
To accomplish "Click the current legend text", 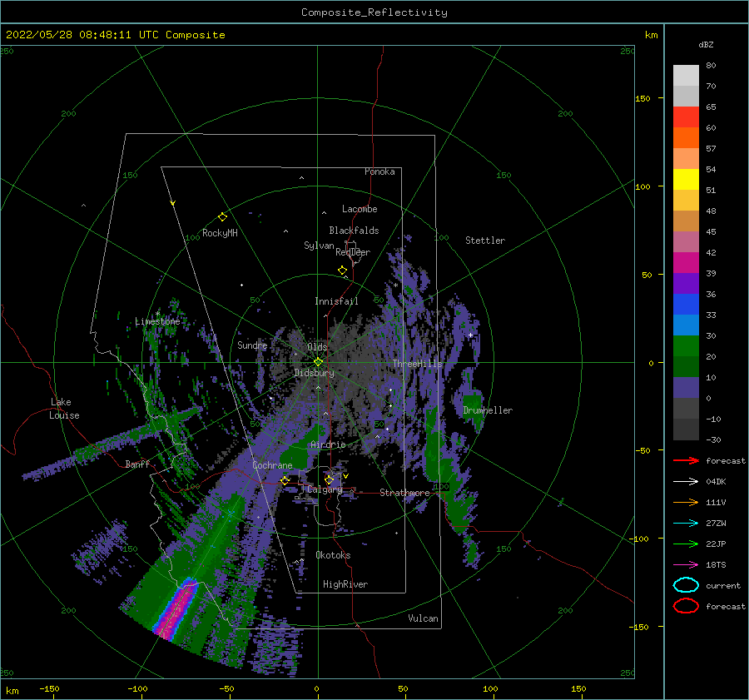I will tap(723, 585).
